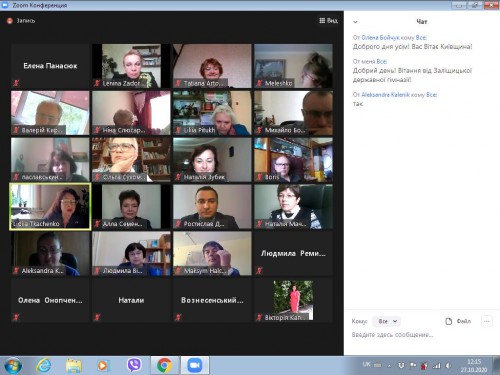Click the Олена Бойчук sender name in chat

point(380,38)
